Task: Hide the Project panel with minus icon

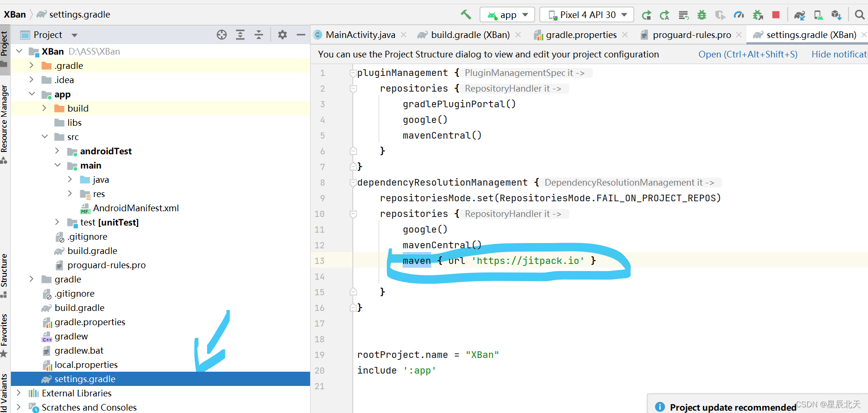Action: pos(301,35)
